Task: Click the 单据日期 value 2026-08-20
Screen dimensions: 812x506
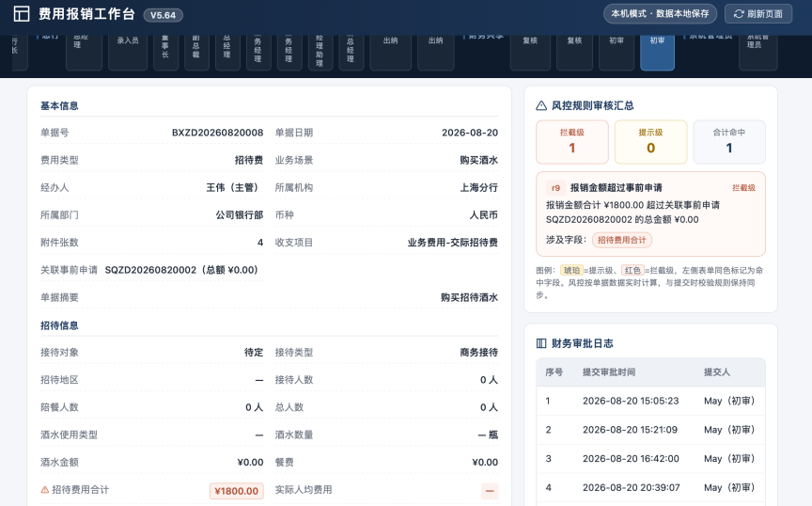Action: pyautogui.click(x=470, y=133)
